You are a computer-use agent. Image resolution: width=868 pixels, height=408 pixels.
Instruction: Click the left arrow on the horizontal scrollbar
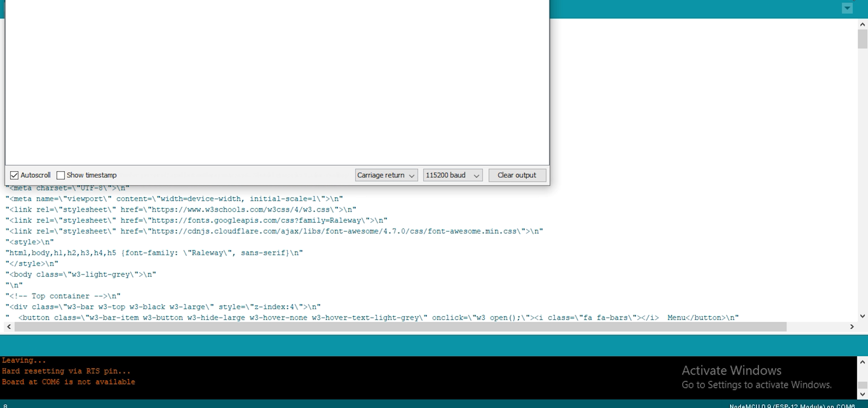click(x=9, y=327)
